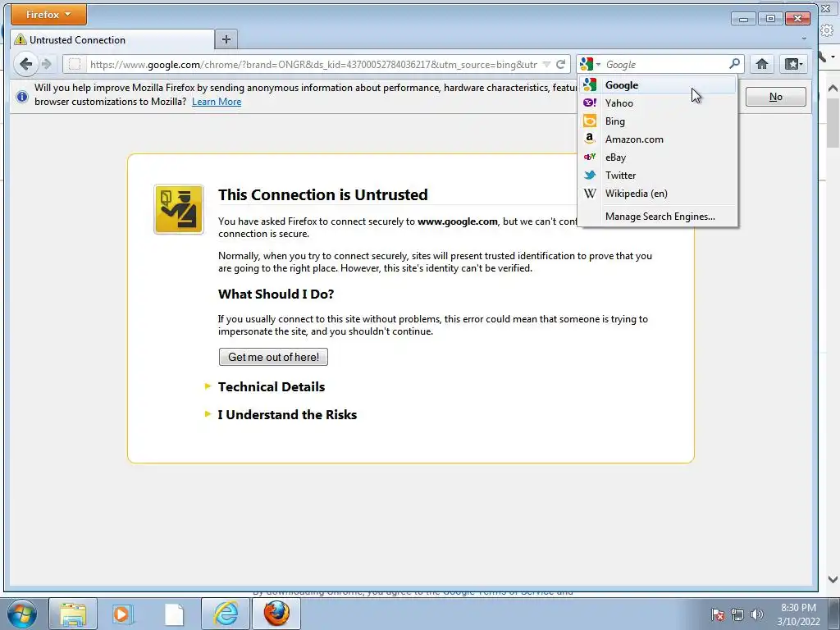Select Google search engine
This screenshot has height=630, width=840.
pyautogui.click(x=658, y=84)
